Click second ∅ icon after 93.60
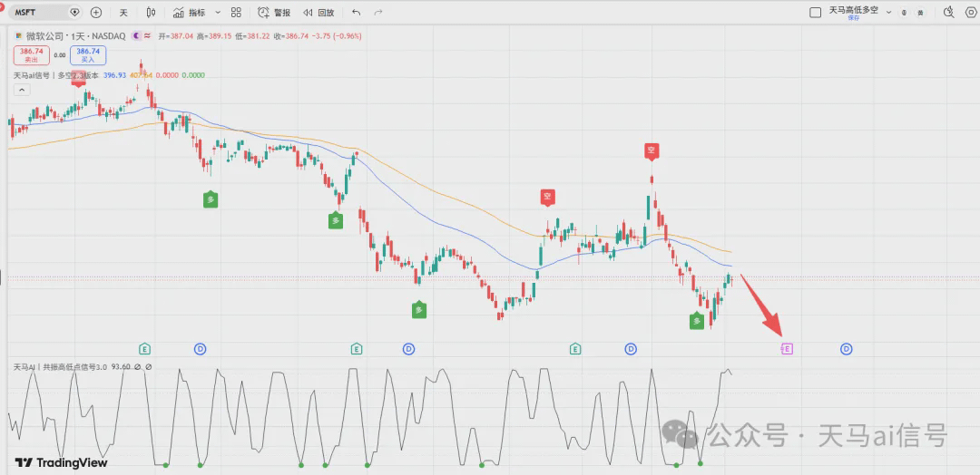Image resolution: width=980 pixels, height=475 pixels. [148, 367]
